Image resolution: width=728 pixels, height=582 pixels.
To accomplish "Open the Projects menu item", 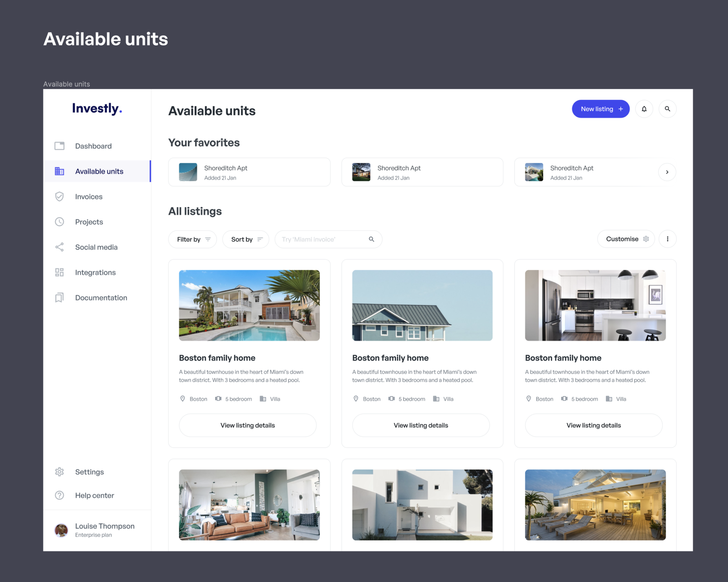I will coord(97,222).
